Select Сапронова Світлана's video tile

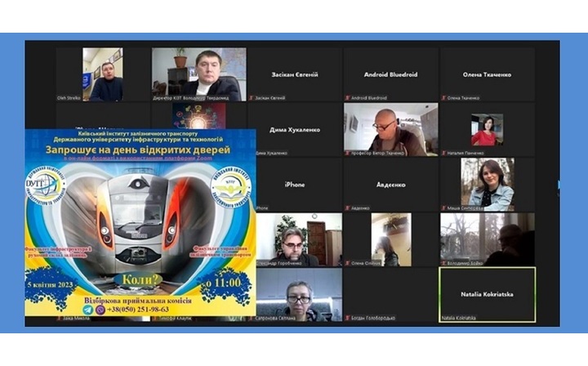299,294
